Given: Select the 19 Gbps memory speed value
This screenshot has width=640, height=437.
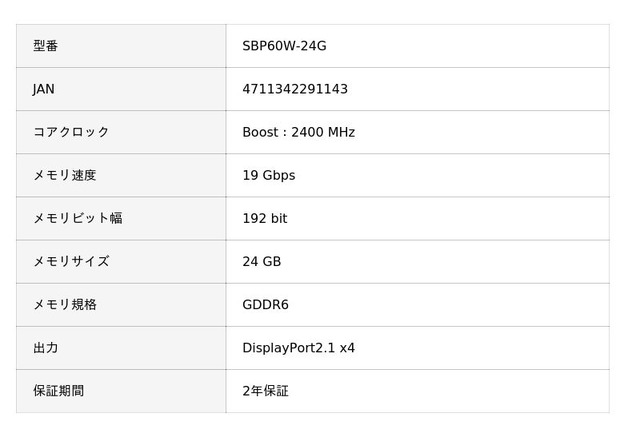Looking at the screenshot, I should (268, 175).
